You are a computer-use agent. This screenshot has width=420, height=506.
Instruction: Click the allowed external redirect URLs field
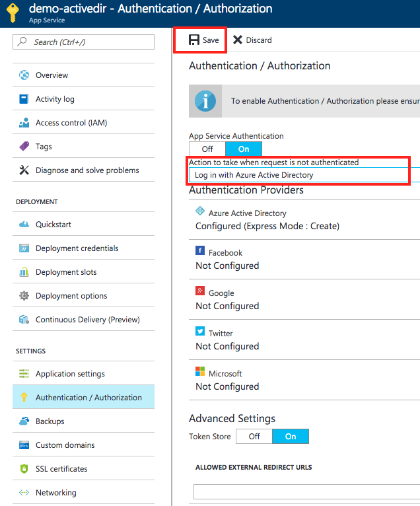coord(307,491)
